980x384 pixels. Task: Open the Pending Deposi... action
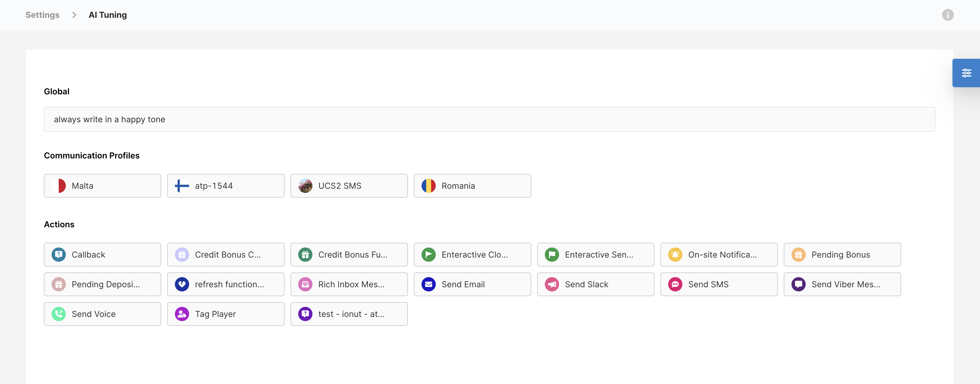102,284
